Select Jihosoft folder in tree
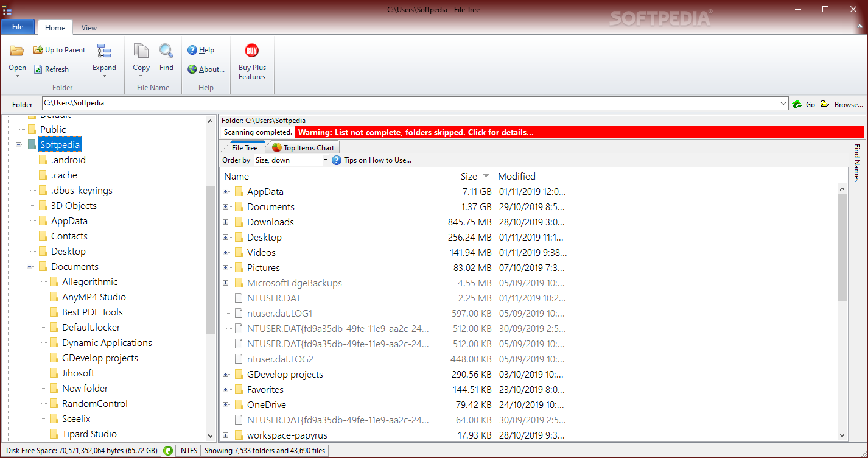The width and height of the screenshot is (868, 458). pyautogui.click(x=78, y=373)
